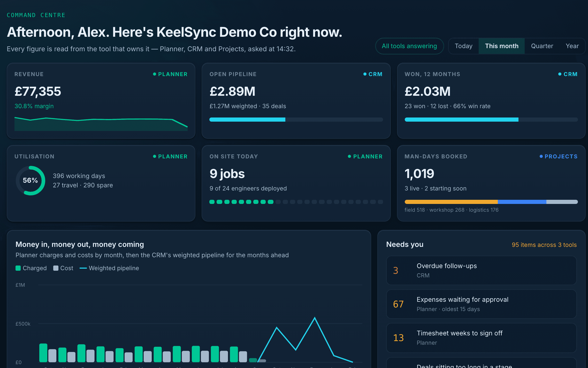The height and width of the screenshot is (368, 588).
Task: Click the CRM source badge on Open Pipeline
Action: (373, 74)
